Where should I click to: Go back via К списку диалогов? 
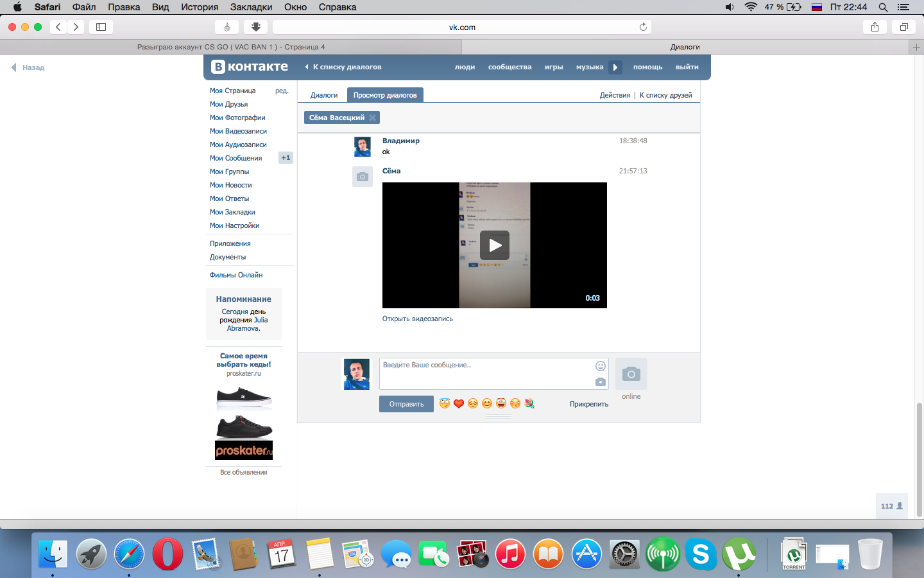[343, 67]
